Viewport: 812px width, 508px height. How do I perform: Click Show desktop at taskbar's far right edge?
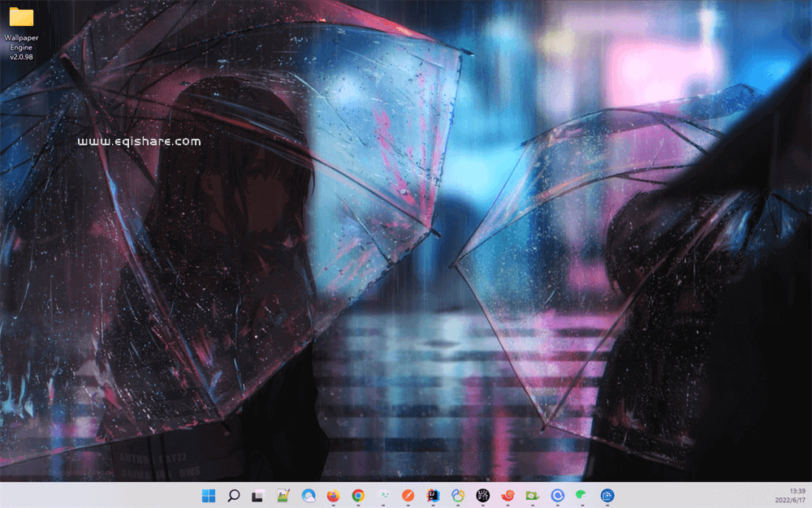[810, 496]
